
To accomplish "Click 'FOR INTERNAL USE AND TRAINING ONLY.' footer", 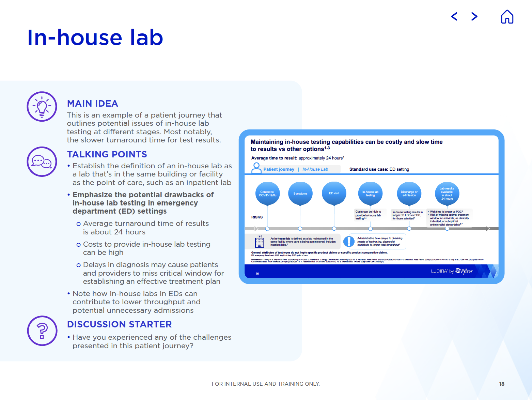I will coord(266,384).
